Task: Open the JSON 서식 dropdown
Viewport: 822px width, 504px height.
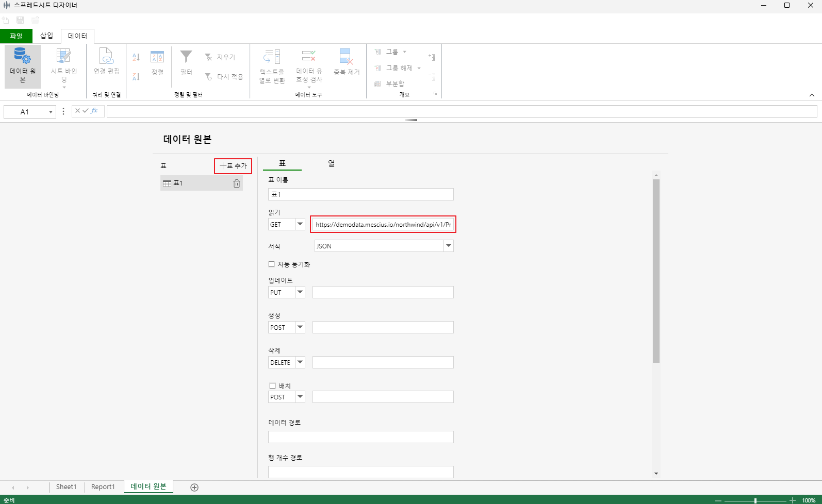Action: (x=449, y=246)
